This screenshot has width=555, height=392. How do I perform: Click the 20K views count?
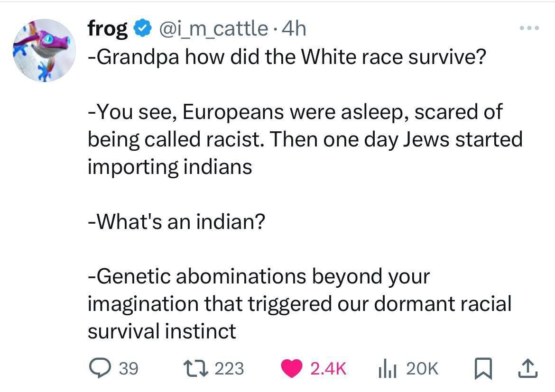[423, 368]
